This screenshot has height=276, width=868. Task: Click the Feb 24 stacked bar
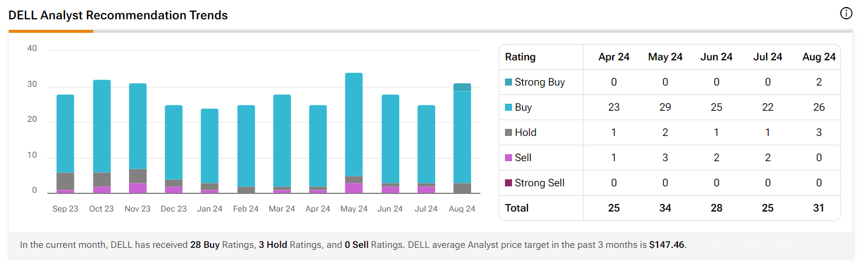click(x=246, y=149)
